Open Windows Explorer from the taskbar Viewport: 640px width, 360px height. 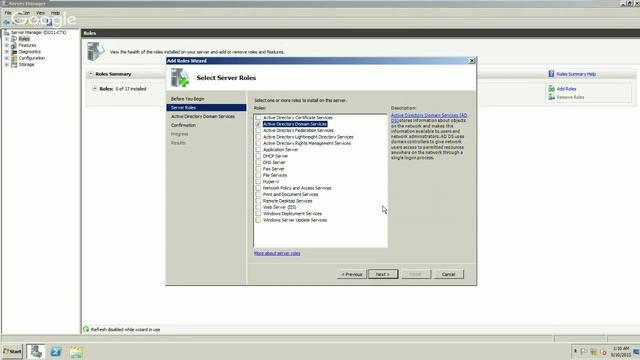(x=76, y=351)
